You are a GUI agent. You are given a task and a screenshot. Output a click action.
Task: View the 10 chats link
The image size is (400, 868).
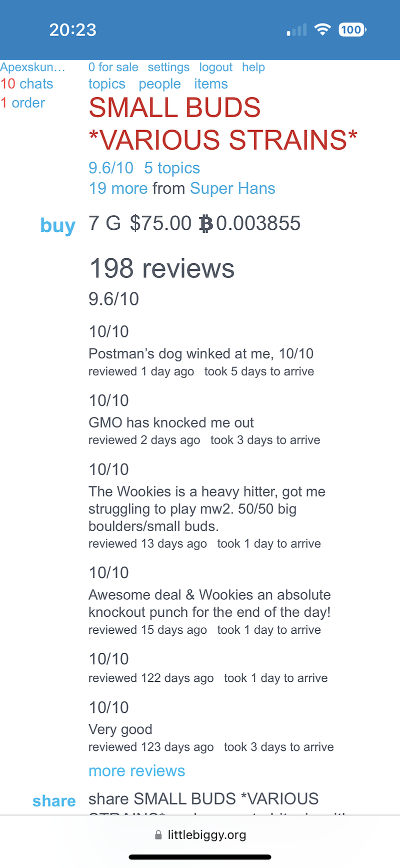point(26,84)
